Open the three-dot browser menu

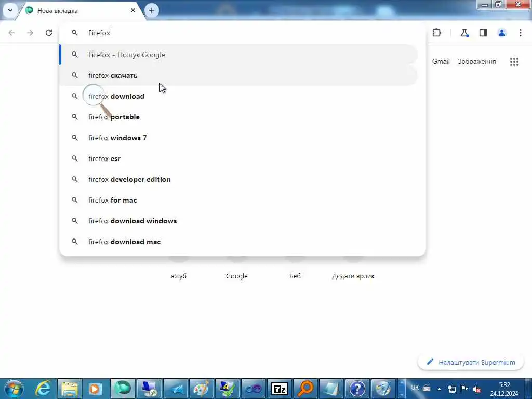521,33
